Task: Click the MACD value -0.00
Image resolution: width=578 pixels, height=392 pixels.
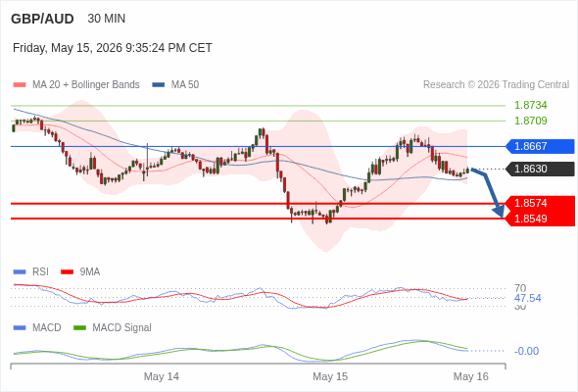Action: (526, 351)
